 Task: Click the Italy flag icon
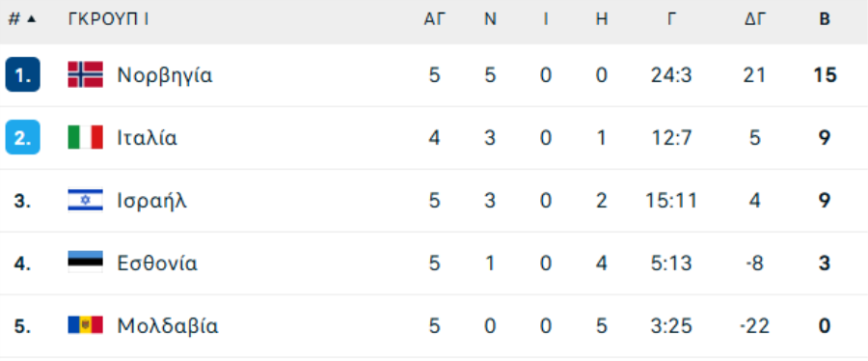tap(85, 137)
